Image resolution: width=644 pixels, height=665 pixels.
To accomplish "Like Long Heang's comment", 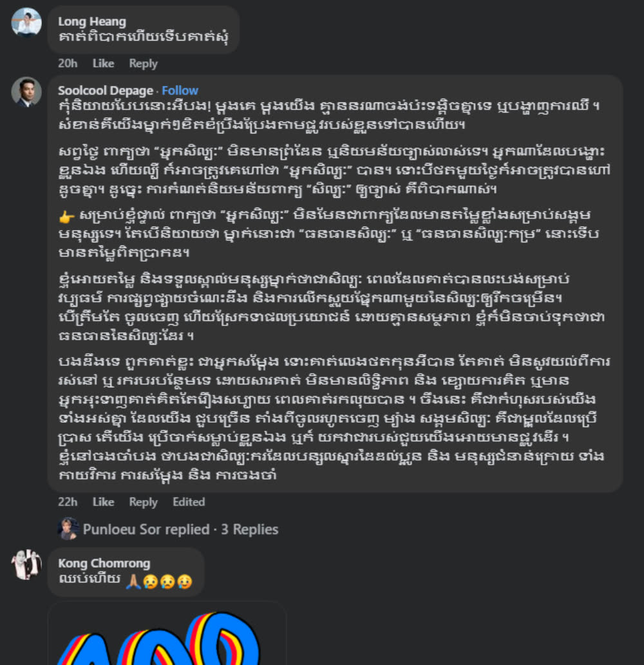I will tap(103, 63).
